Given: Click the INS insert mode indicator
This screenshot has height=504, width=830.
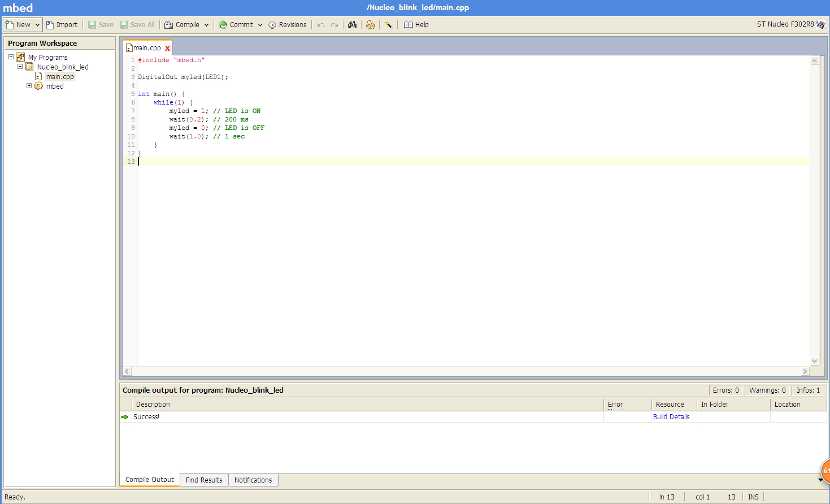Looking at the screenshot, I should point(753,497).
